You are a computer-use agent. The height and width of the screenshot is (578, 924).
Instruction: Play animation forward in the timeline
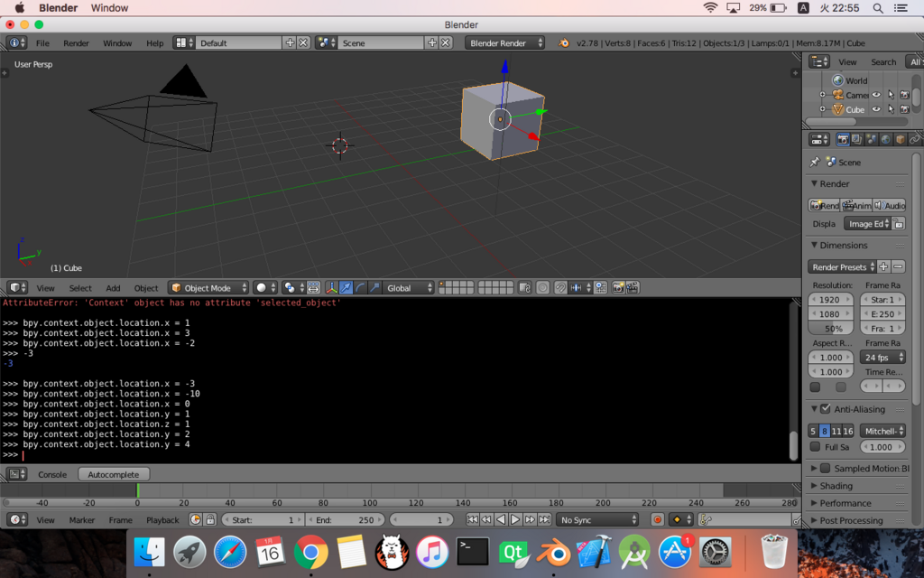515,519
